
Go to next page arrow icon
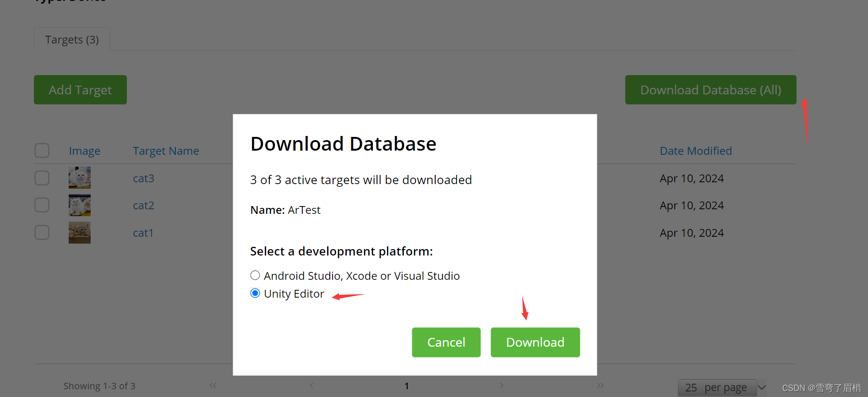click(x=502, y=386)
